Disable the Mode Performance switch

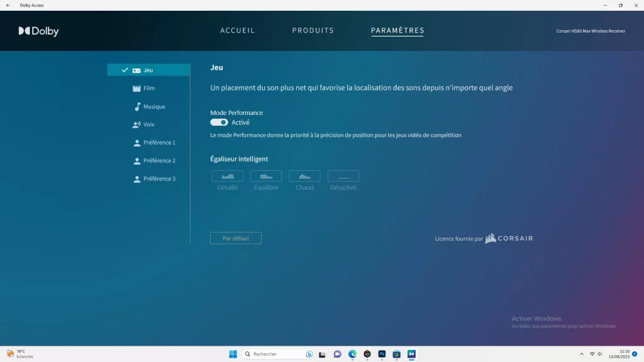[219, 123]
